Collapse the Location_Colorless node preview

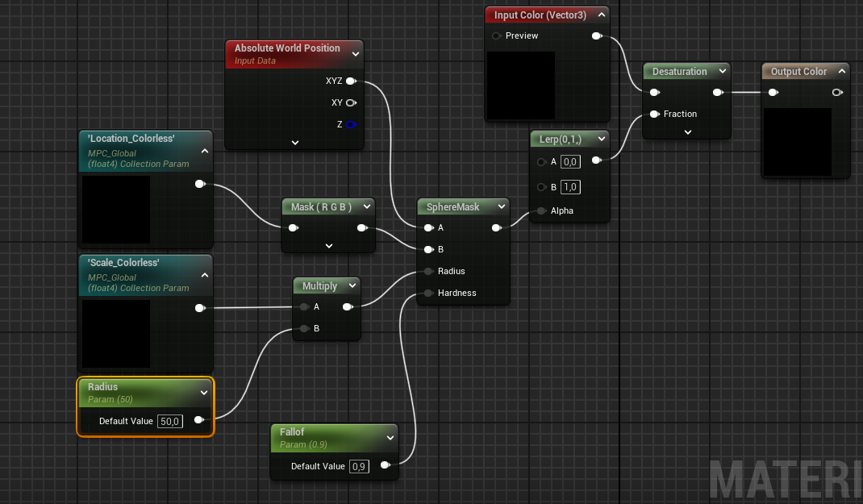click(205, 151)
